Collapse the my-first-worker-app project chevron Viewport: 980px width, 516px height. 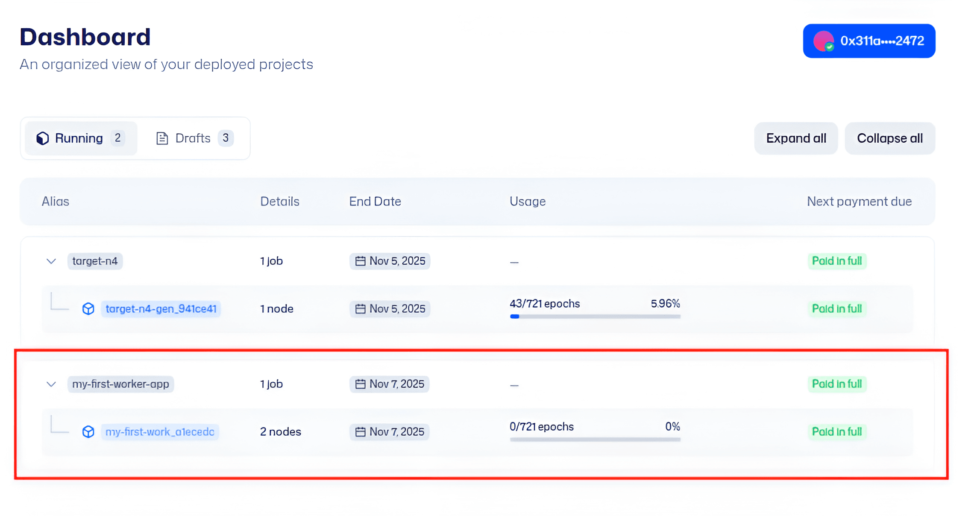click(51, 384)
